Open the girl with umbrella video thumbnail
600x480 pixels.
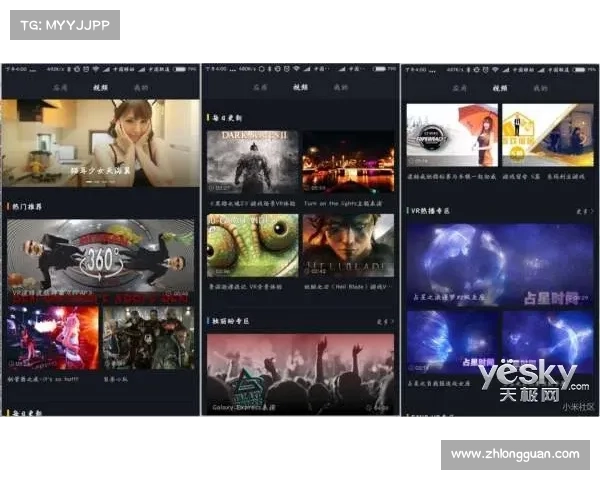tap(451, 135)
